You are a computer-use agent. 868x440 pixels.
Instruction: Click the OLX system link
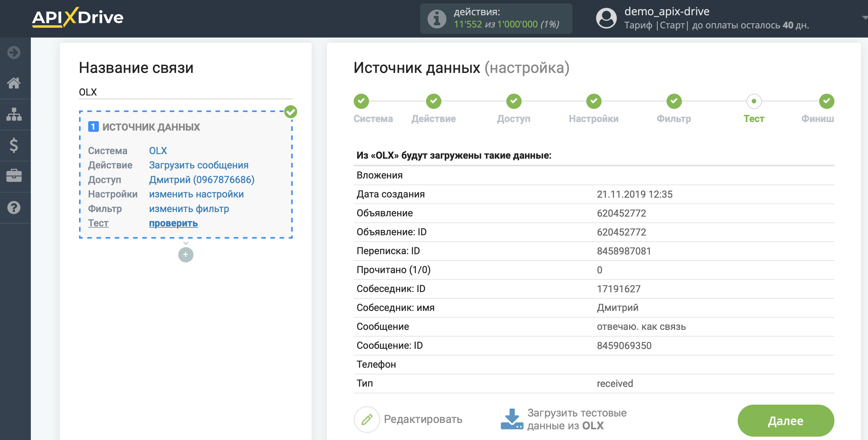158,151
